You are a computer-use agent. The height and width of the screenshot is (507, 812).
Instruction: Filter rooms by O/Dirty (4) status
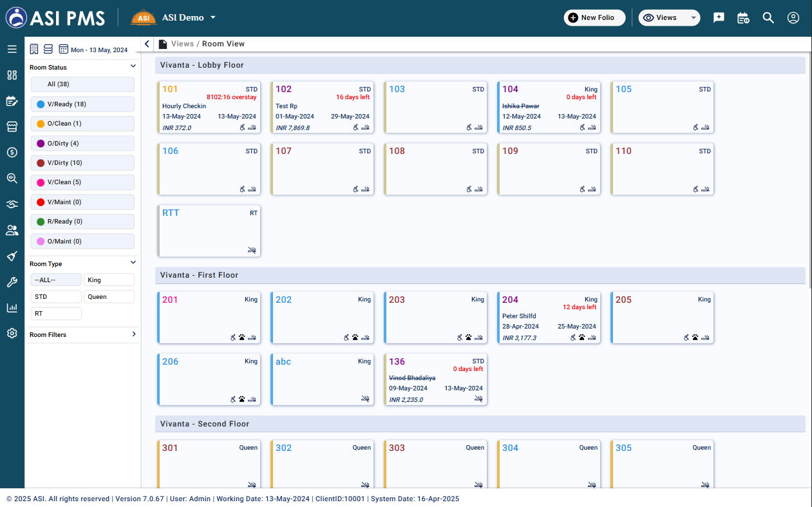coord(82,143)
